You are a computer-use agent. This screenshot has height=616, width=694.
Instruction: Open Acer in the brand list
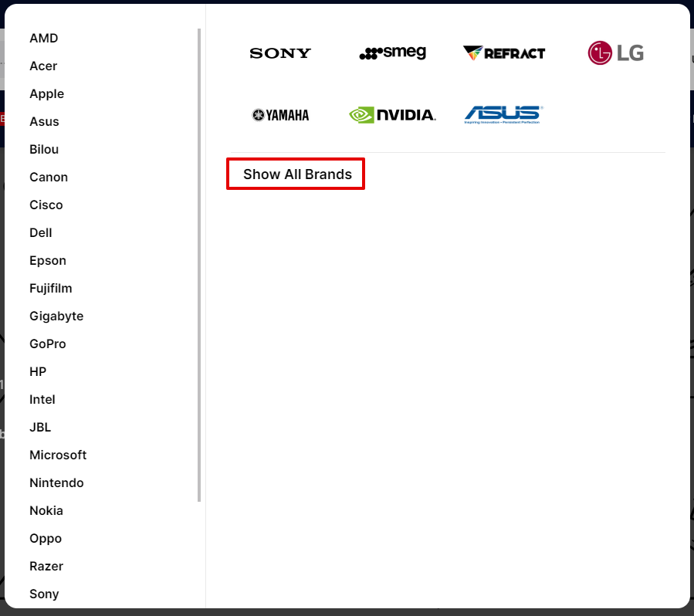tap(43, 66)
